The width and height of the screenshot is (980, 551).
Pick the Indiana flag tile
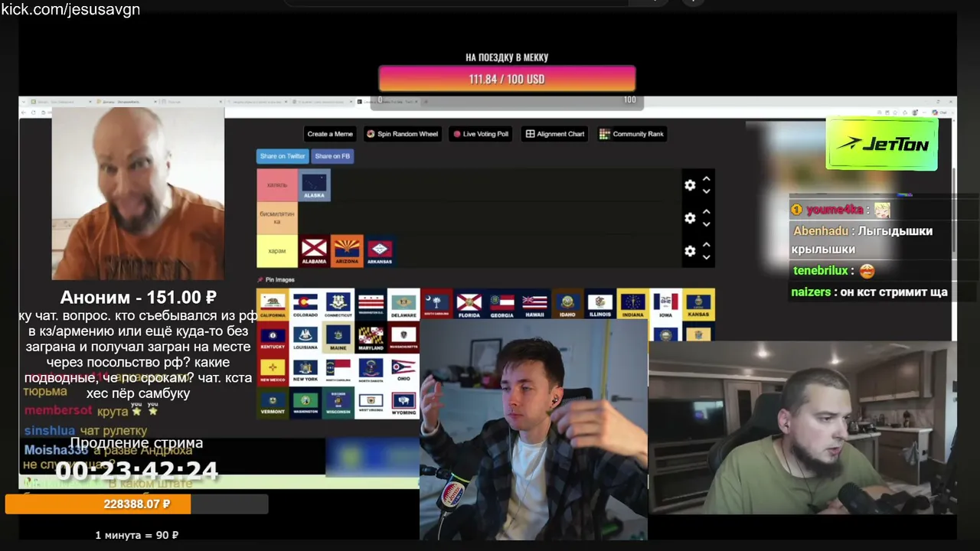click(x=633, y=305)
